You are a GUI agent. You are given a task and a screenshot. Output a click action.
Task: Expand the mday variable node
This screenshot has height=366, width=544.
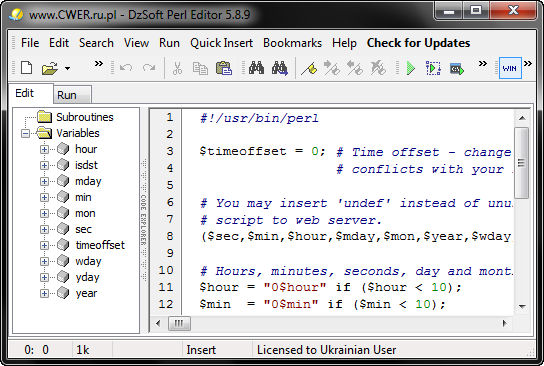click(x=44, y=181)
